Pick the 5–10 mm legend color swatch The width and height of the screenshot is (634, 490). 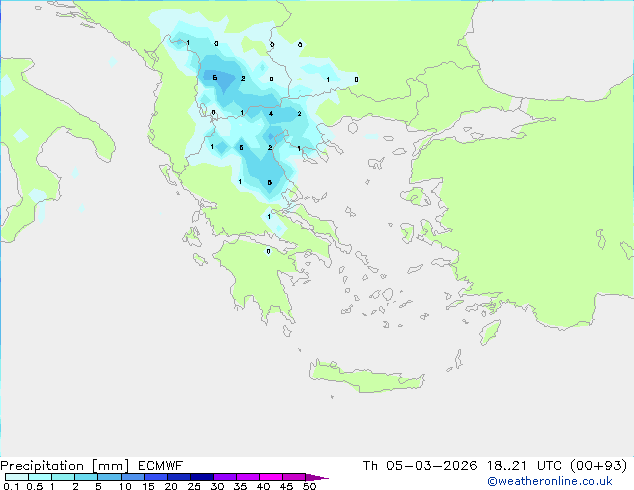click(109, 477)
